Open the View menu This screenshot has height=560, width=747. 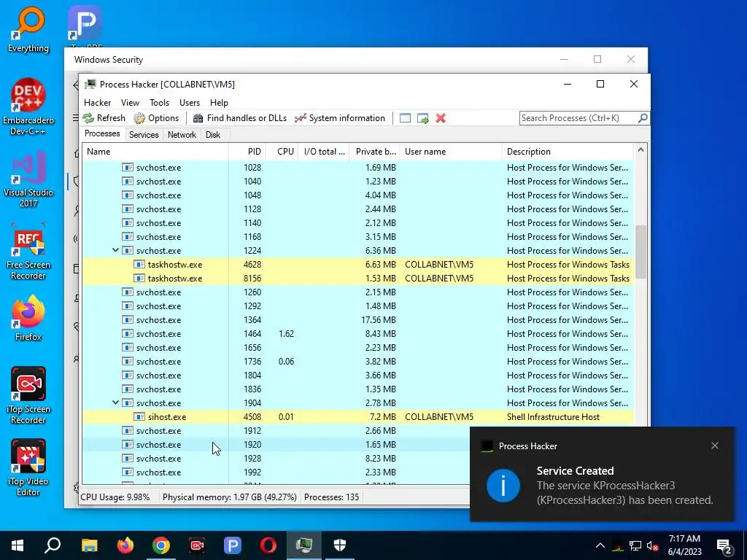point(130,103)
